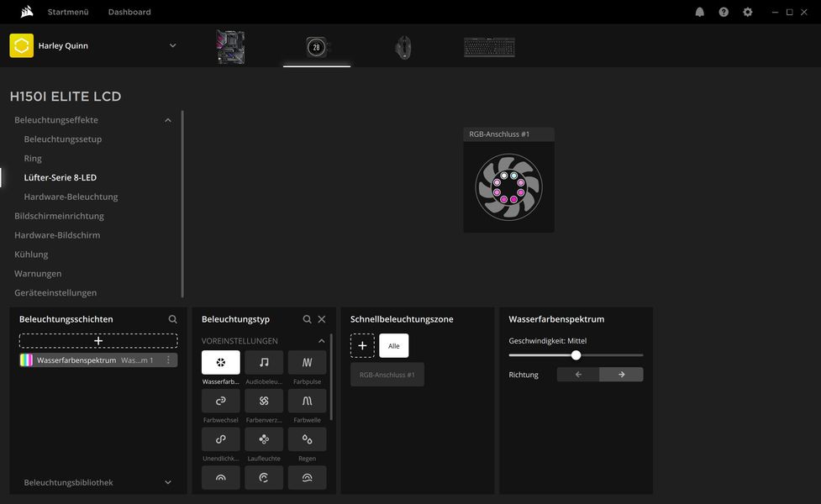Select the Alle lighting zone
821x504 pixels.
(x=394, y=345)
